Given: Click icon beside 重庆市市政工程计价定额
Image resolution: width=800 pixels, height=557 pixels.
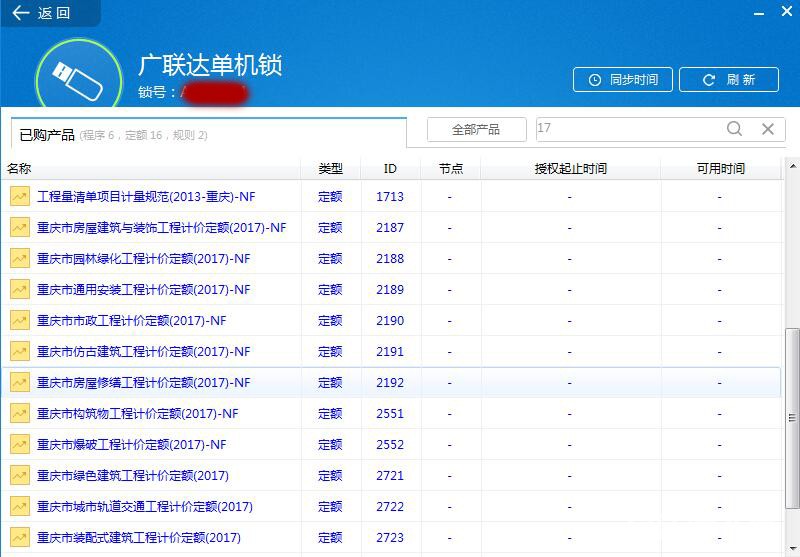Looking at the screenshot, I should point(20,320).
